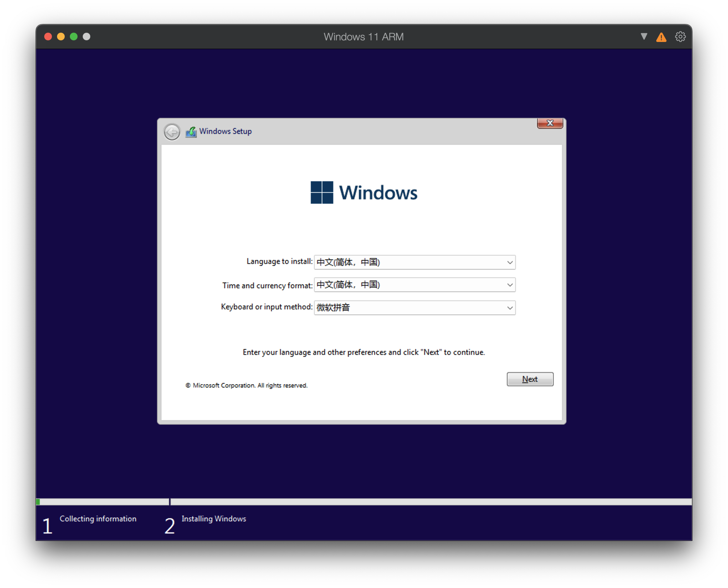This screenshot has width=728, height=588.
Task: Click the Windows logo in setup dialog
Action: (x=322, y=192)
